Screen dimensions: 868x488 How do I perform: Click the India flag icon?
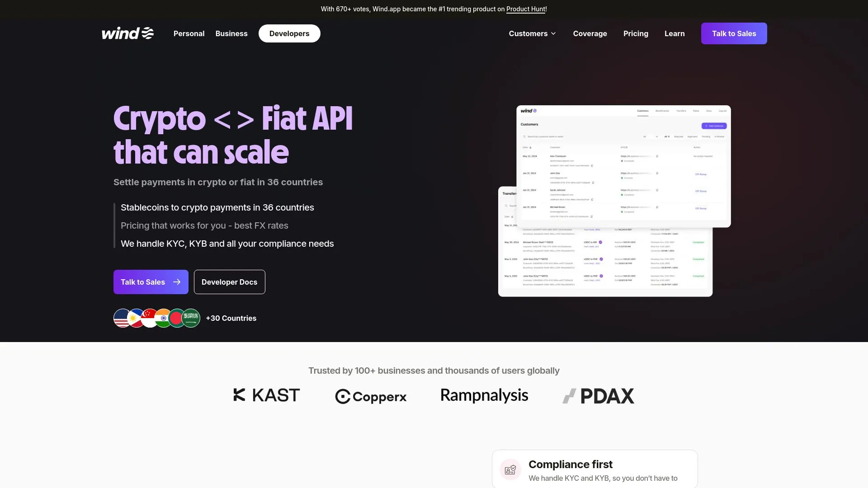click(x=162, y=318)
